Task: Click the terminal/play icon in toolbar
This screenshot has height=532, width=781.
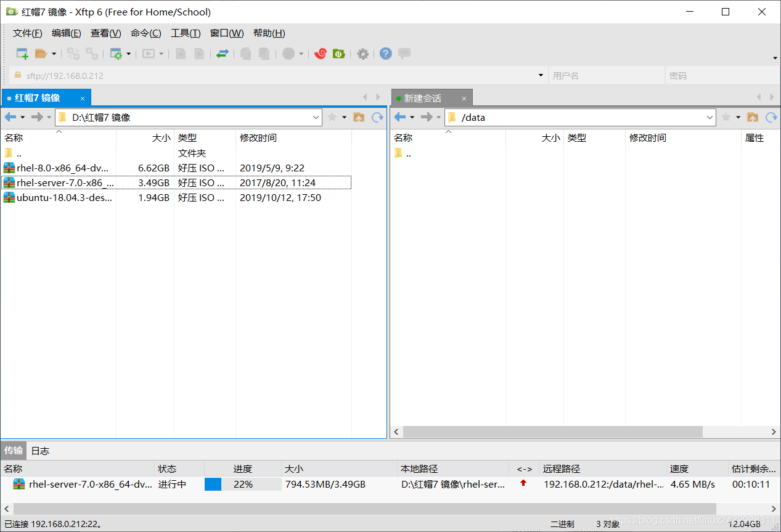Action: point(148,54)
